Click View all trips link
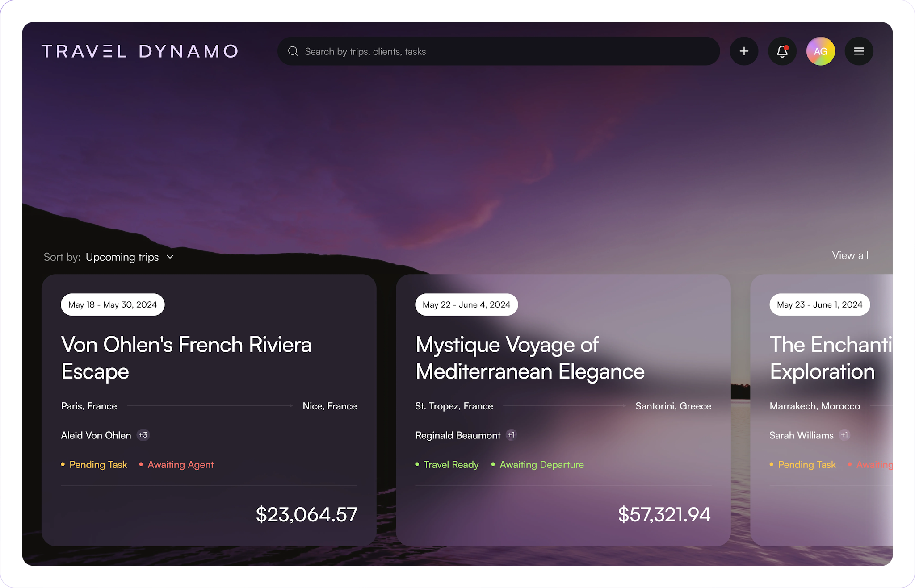 coord(850,255)
